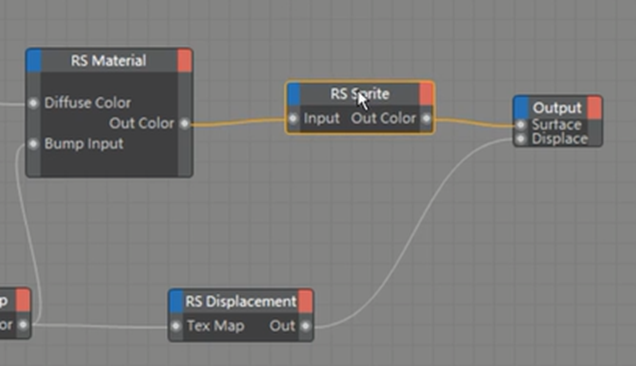Click the Output Displace port dot
The image size is (636, 366).
(x=521, y=139)
